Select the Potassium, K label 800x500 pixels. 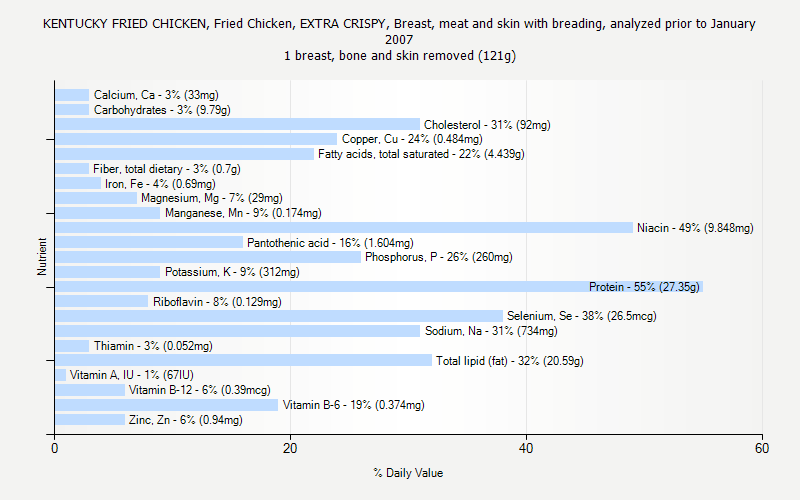(232, 272)
